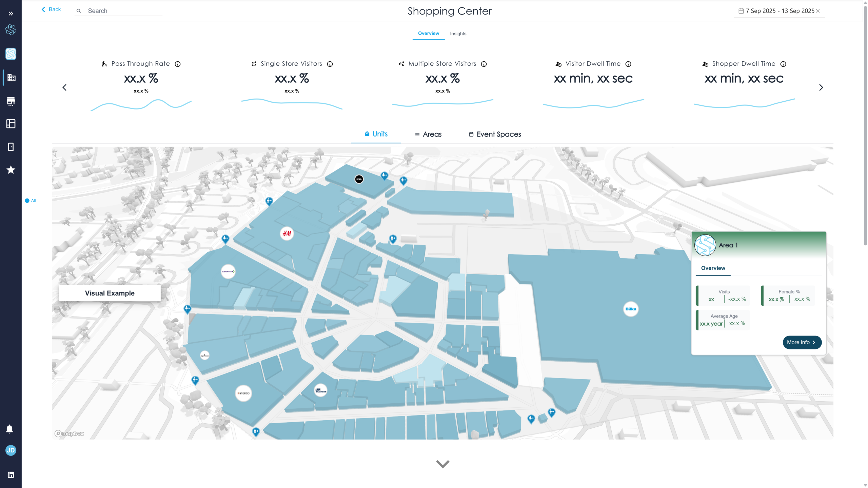This screenshot has width=868, height=488.
Task: Open the storefront icon in sidebar
Action: click(x=11, y=101)
